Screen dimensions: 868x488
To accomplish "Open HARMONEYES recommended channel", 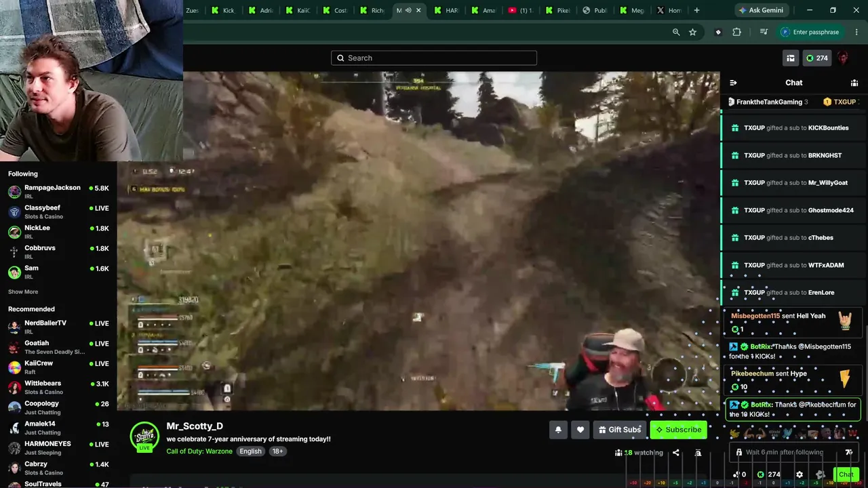I will click(58, 448).
